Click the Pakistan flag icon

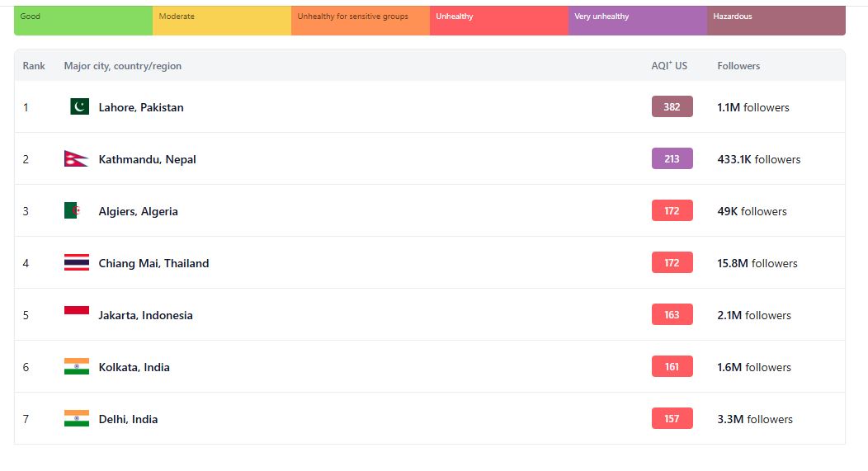79,106
